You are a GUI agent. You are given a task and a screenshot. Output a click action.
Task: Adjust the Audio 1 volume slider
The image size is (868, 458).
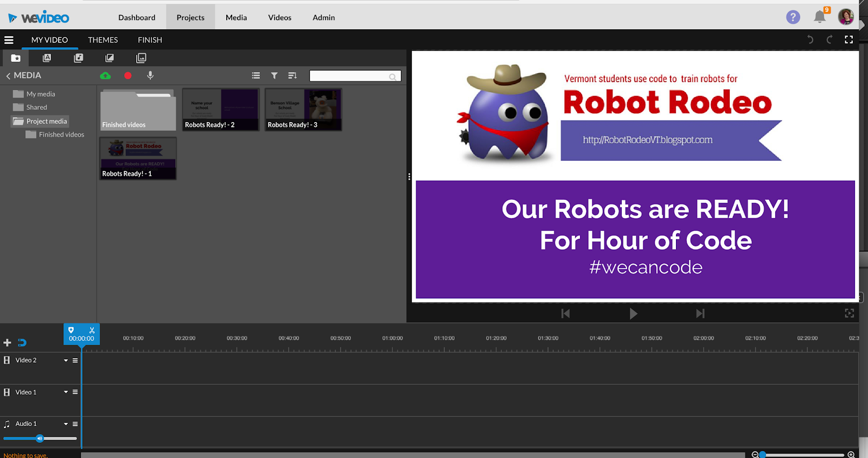(40, 438)
